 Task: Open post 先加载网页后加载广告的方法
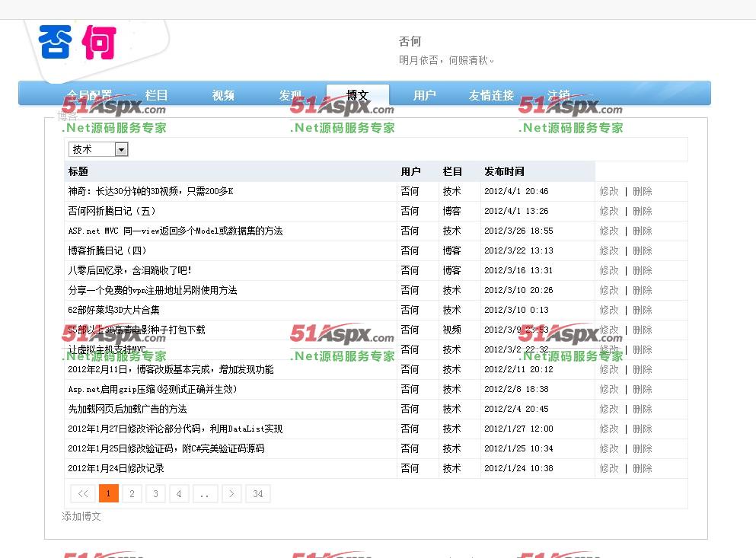pyautogui.click(x=127, y=409)
